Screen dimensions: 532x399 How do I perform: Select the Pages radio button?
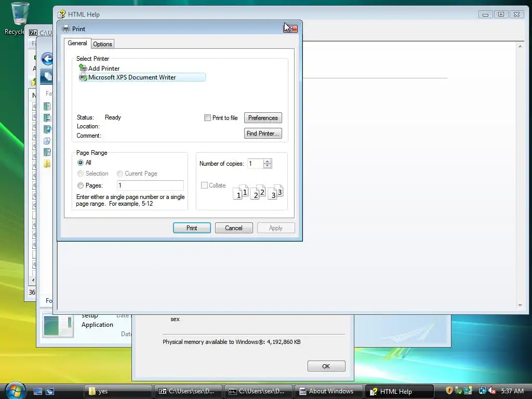pos(81,185)
